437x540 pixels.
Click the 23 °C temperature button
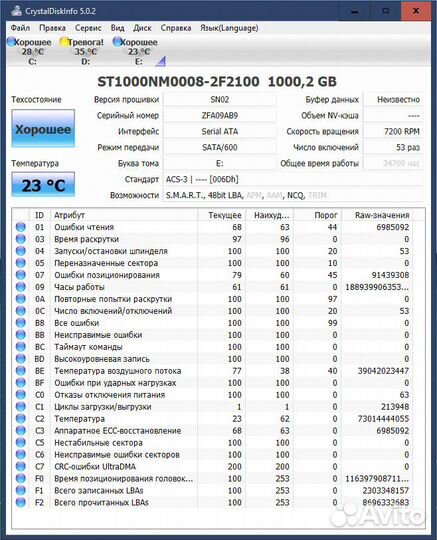[43, 185]
